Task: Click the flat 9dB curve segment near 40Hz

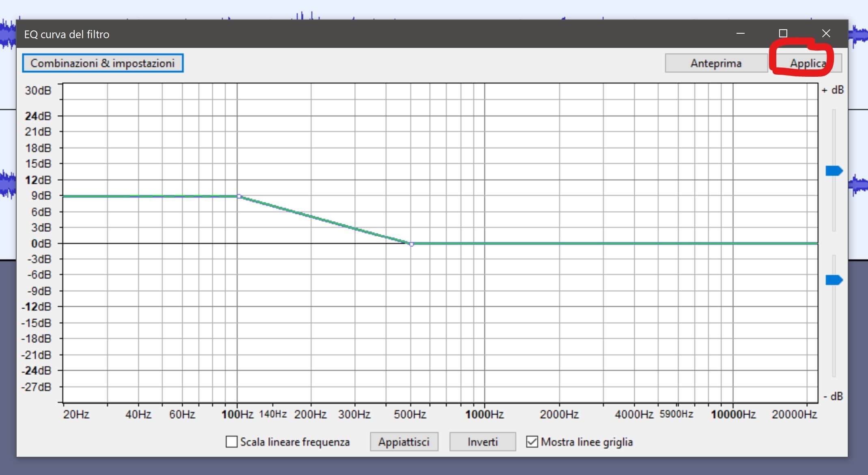Action: 138,196
